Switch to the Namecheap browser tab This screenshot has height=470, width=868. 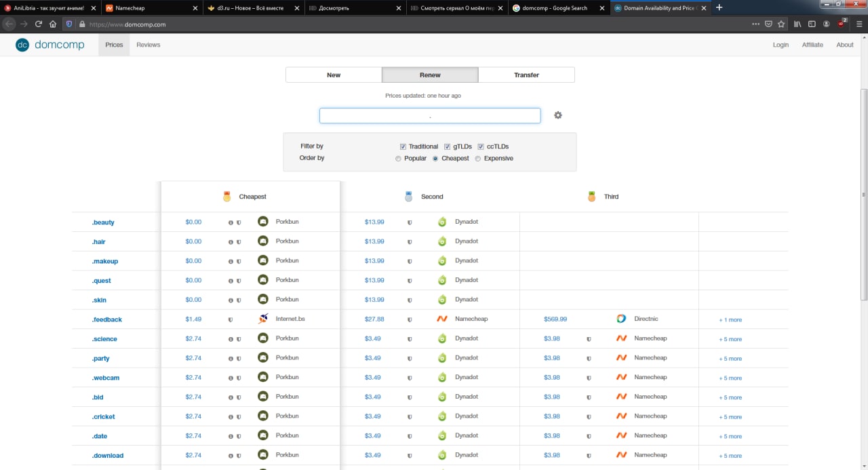point(153,7)
